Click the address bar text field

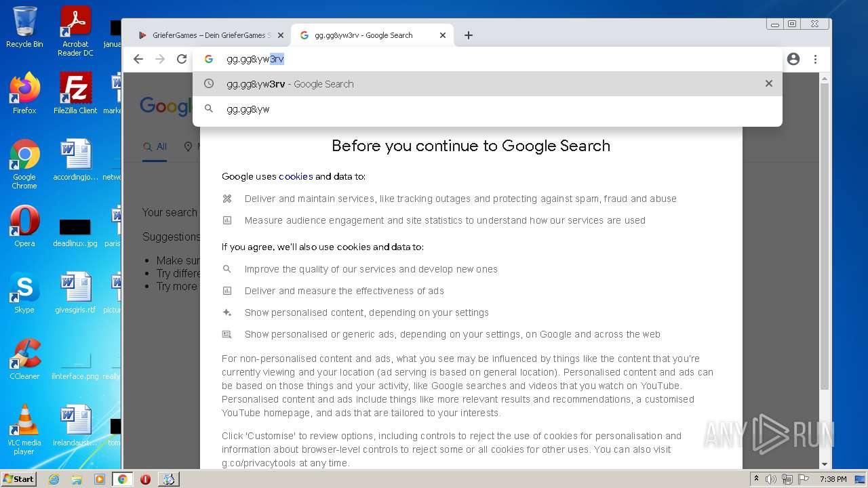pyautogui.click(x=475, y=59)
